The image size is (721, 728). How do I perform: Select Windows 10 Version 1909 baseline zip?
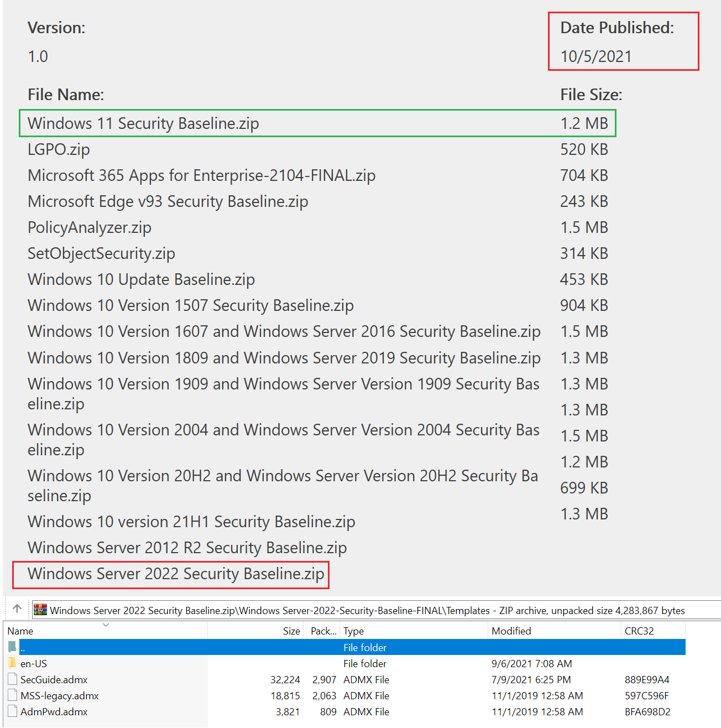284,394
